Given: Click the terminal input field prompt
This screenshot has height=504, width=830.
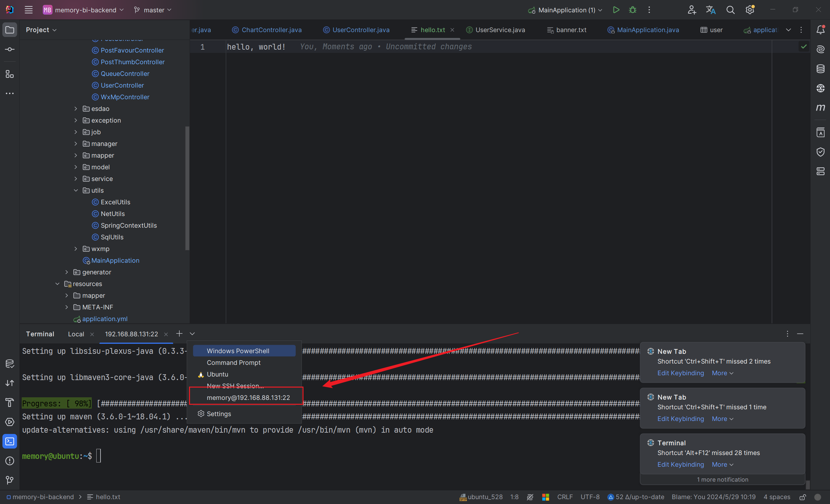Looking at the screenshot, I should [x=99, y=455].
